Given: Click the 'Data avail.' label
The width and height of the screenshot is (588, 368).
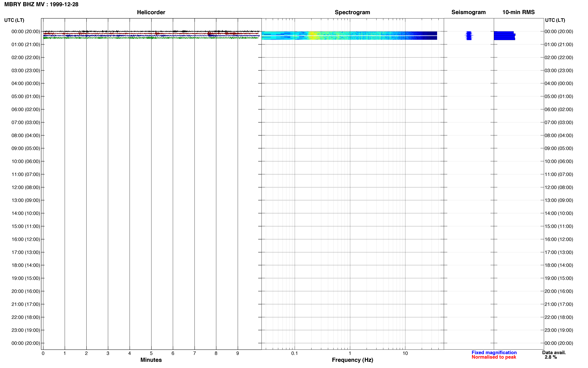Looking at the screenshot, I should pyautogui.click(x=554, y=352).
